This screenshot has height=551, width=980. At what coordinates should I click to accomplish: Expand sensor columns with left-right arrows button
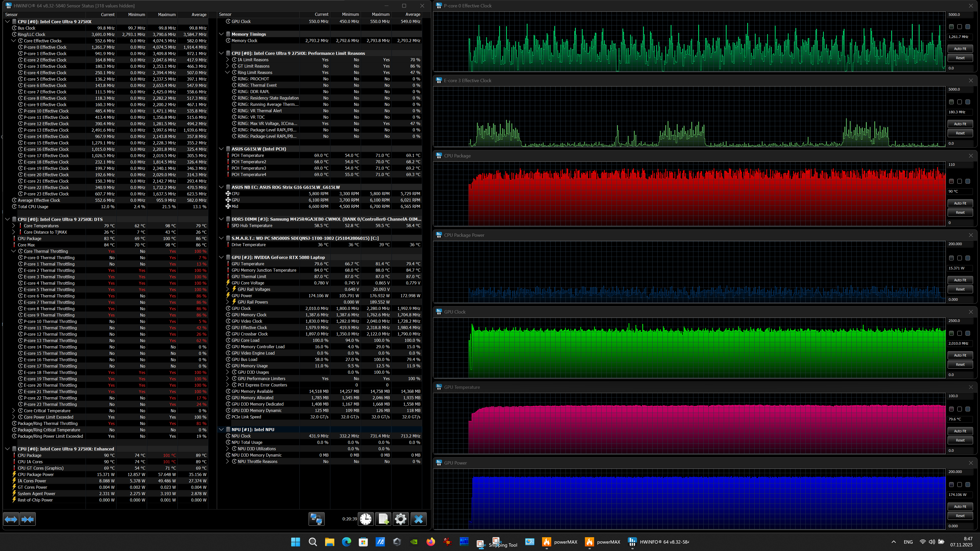click(11, 519)
